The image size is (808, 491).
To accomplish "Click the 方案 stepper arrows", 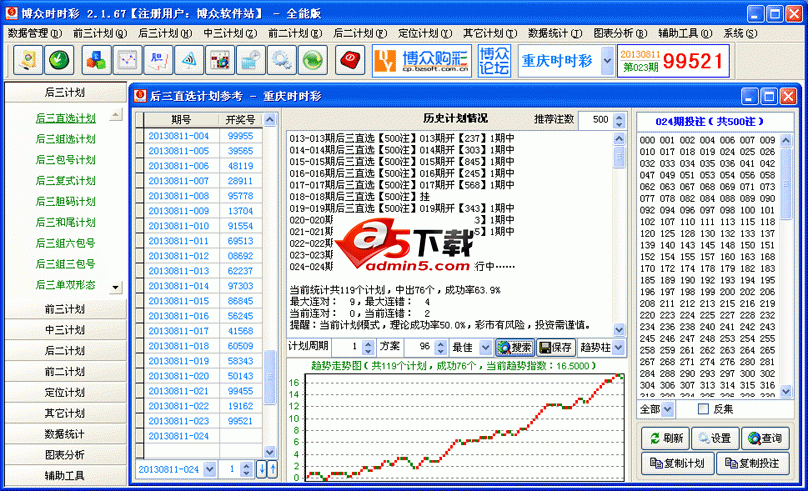I will 440,348.
